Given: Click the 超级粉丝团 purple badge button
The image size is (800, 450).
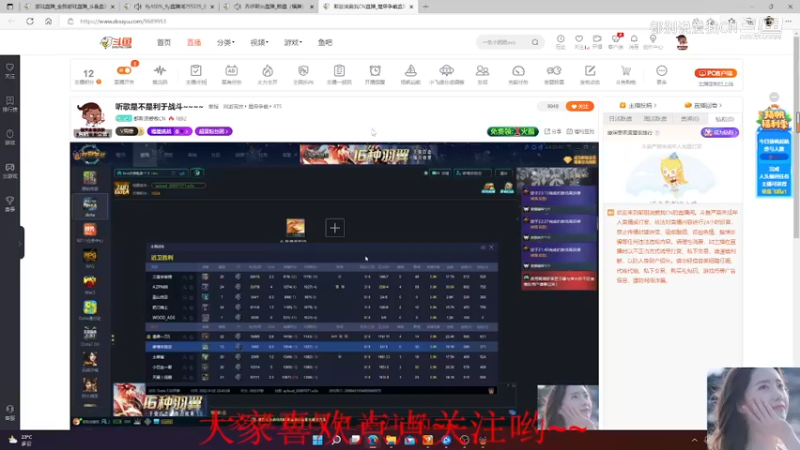Looking at the screenshot, I should (213, 131).
